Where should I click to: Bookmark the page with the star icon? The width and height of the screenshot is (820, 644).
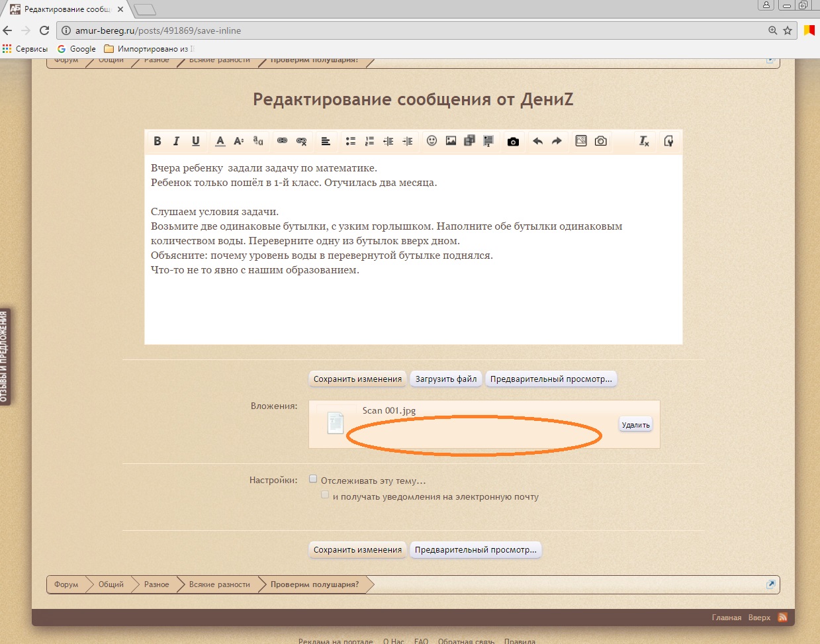tap(788, 30)
